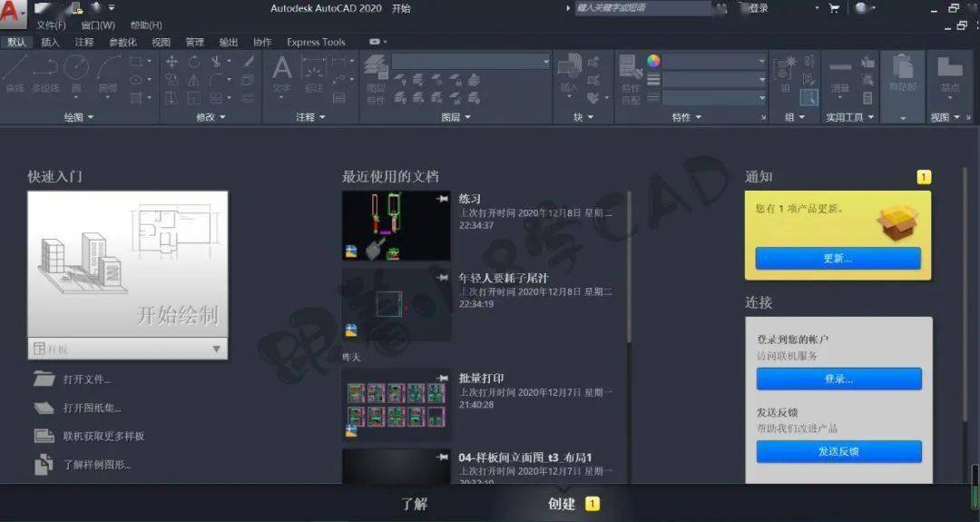Expand the 注释 panel dropdown
Viewport: 980px width, 522px height.
coord(310,117)
